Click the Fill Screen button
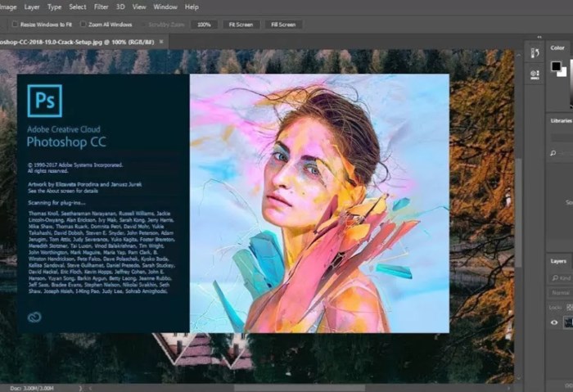 click(x=283, y=25)
